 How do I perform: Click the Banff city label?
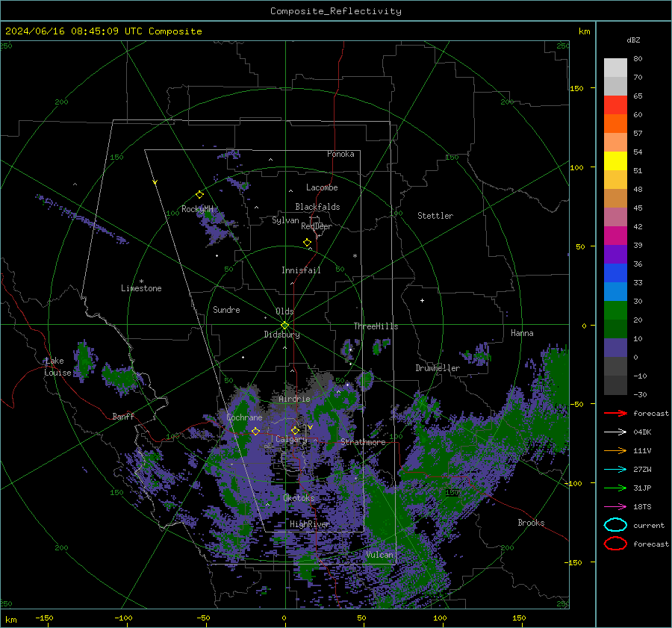click(x=123, y=416)
